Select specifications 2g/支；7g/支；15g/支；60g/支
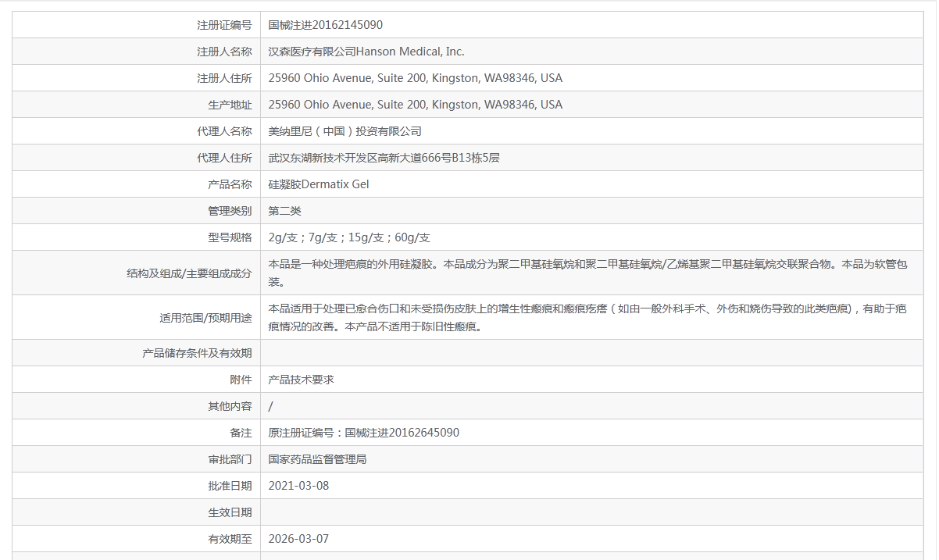 click(349, 237)
